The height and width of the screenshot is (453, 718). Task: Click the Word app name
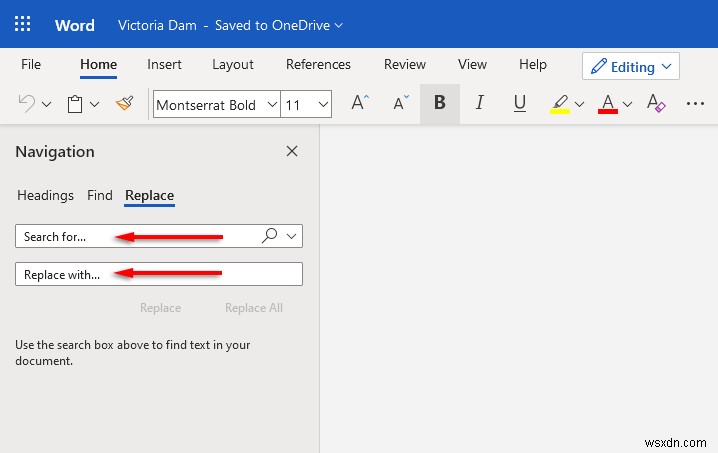(x=75, y=25)
